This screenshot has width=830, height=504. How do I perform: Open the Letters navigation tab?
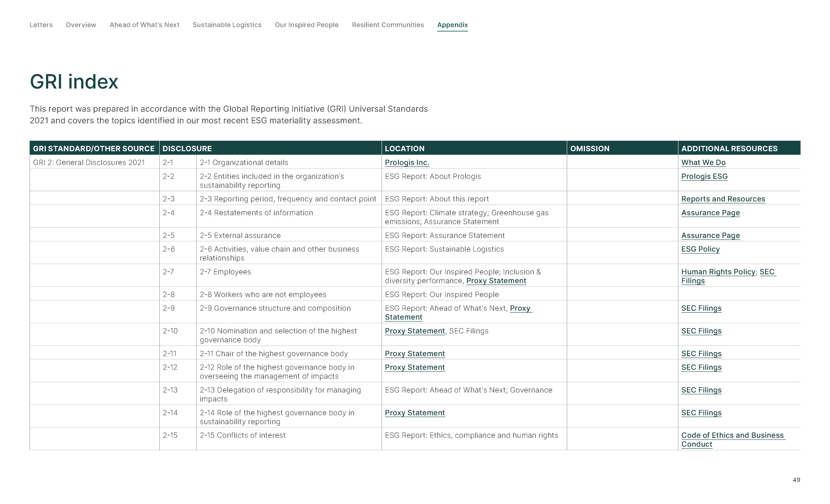[41, 25]
